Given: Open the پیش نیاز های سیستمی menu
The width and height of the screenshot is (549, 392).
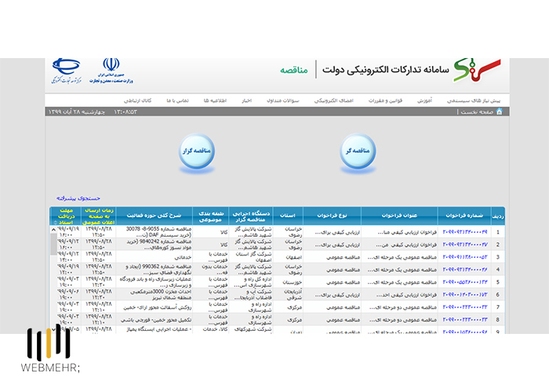Looking at the screenshot, I should point(474,101).
